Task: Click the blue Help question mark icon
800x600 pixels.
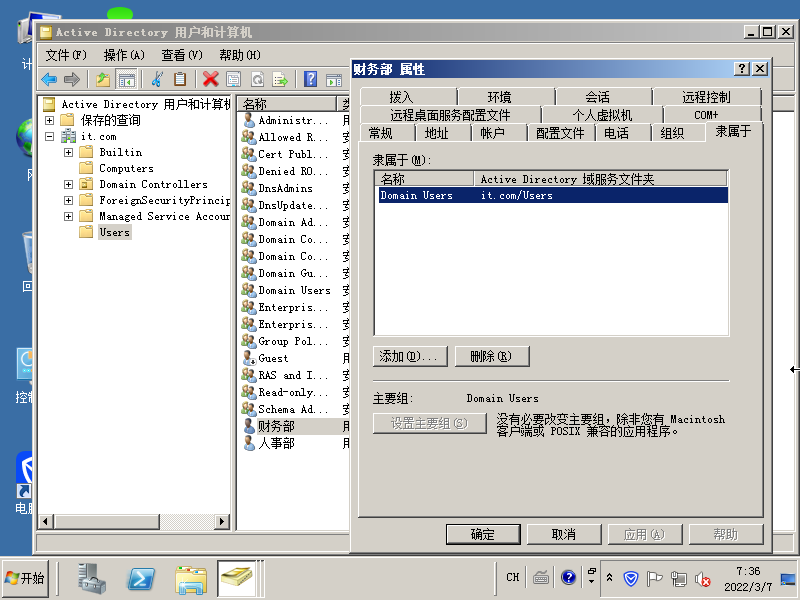Action: click(x=310, y=79)
